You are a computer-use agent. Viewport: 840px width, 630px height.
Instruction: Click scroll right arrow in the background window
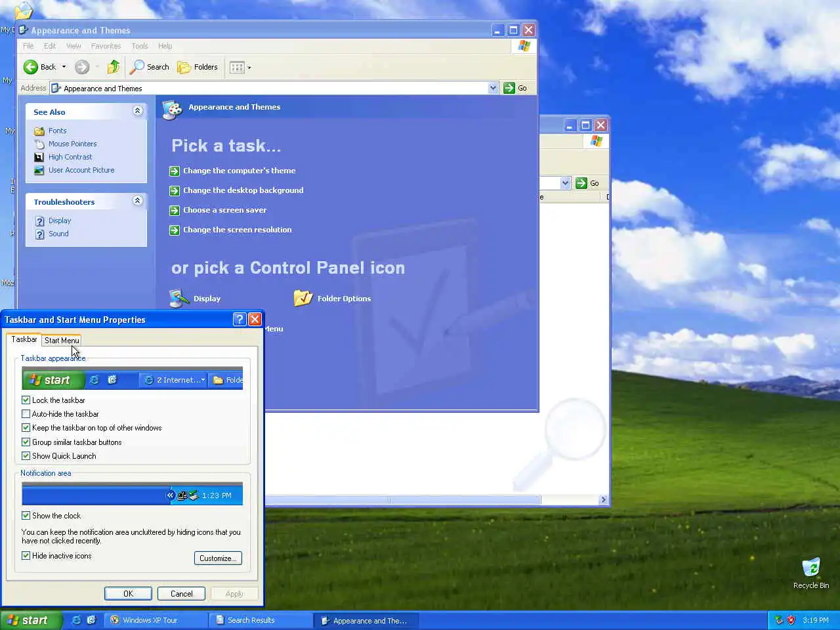click(603, 500)
